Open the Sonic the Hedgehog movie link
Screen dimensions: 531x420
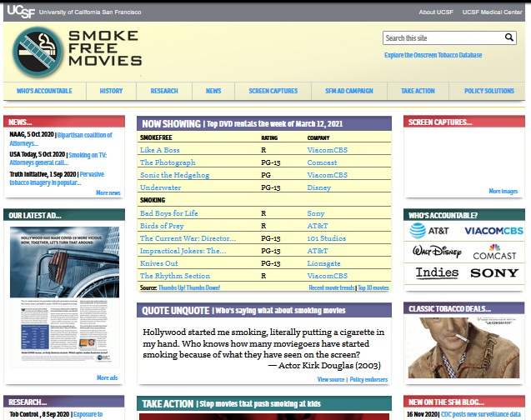point(173,175)
